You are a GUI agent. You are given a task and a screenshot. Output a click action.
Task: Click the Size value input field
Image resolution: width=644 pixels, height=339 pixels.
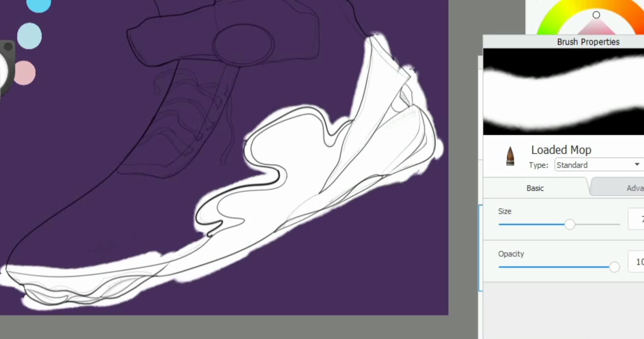coord(636,219)
